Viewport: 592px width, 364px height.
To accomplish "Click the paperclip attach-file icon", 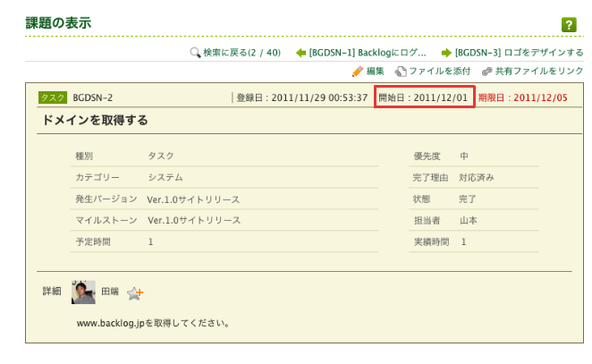I will 401,72.
